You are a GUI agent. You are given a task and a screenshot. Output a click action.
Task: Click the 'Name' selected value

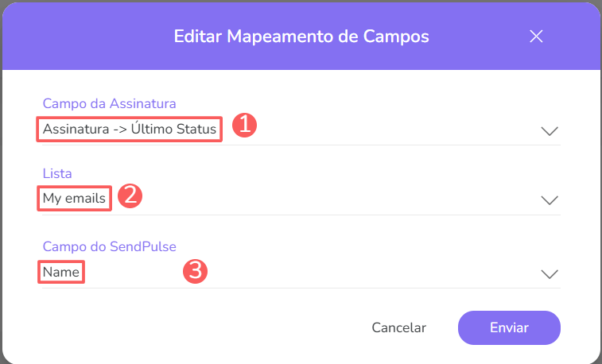61,273
